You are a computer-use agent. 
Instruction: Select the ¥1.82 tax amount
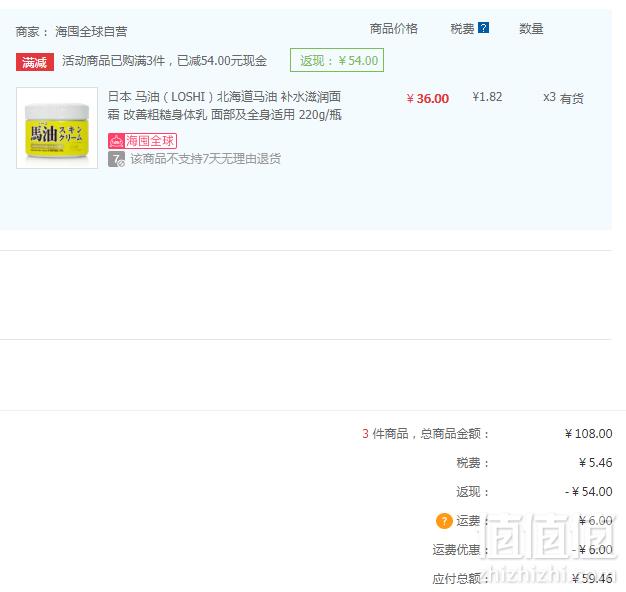pos(487,97)
